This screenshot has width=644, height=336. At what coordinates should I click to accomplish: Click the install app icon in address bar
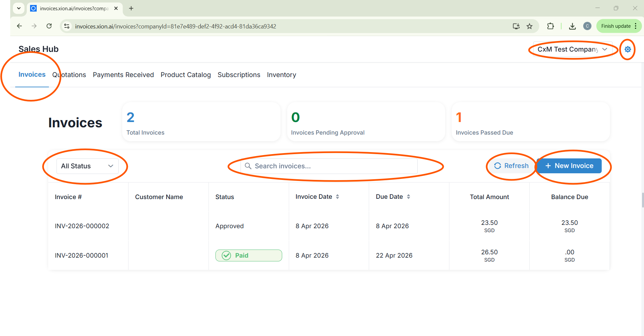(x=516, y=26)
